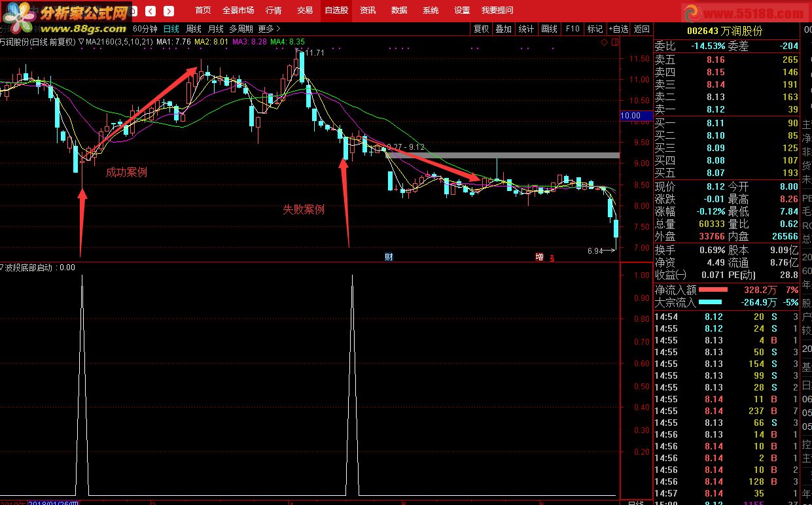Click the 11.71 high price label
The width and height of the screenshot is (812, 505).
coord(315,52)
